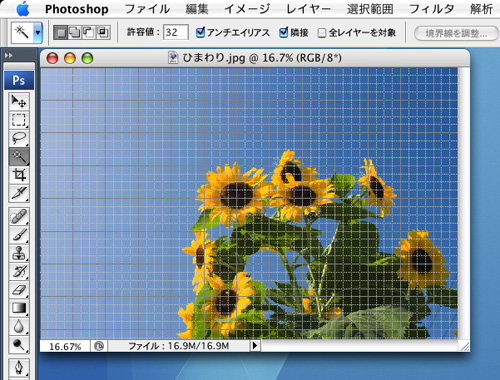Open the Magic Wand tool preset dropdown
The width and height of the screenshot is (500, 380).
click(x=38, y=33)
